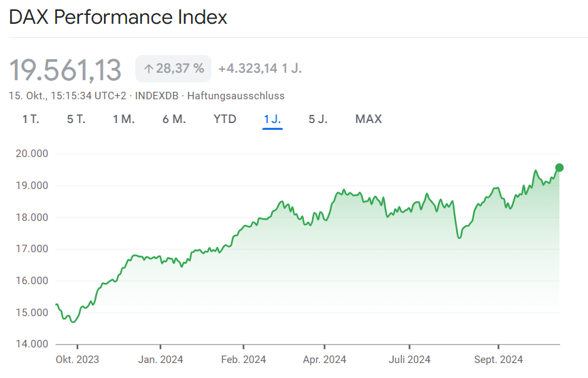Click the up-arrow icon beside 28,37 %

pyautogui.click(x=149, y=69)
